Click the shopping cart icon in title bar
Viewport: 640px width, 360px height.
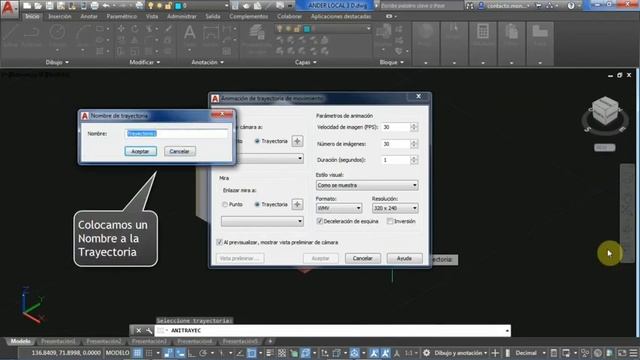pos(538,6)
